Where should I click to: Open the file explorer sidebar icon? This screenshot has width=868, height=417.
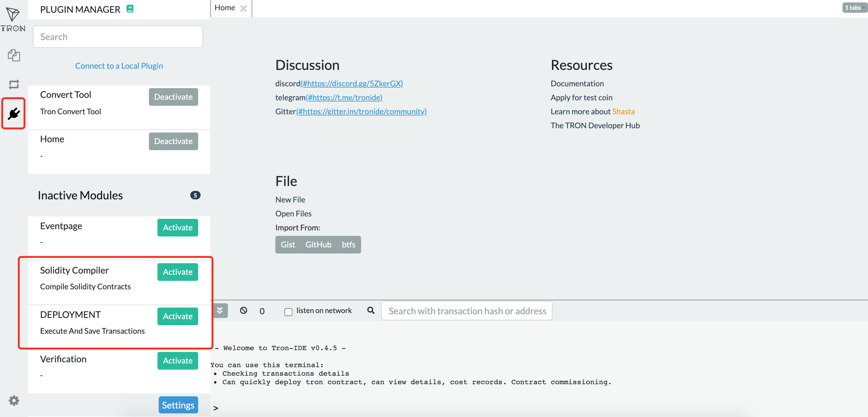pyautogui.click(x=14, y=55)
